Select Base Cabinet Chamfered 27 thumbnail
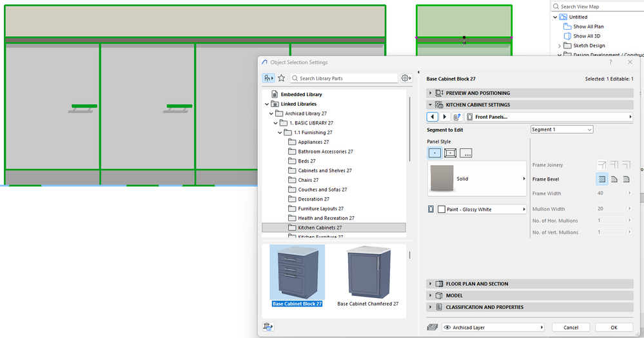This screenshot has height=338, width=644. (368, 276)
